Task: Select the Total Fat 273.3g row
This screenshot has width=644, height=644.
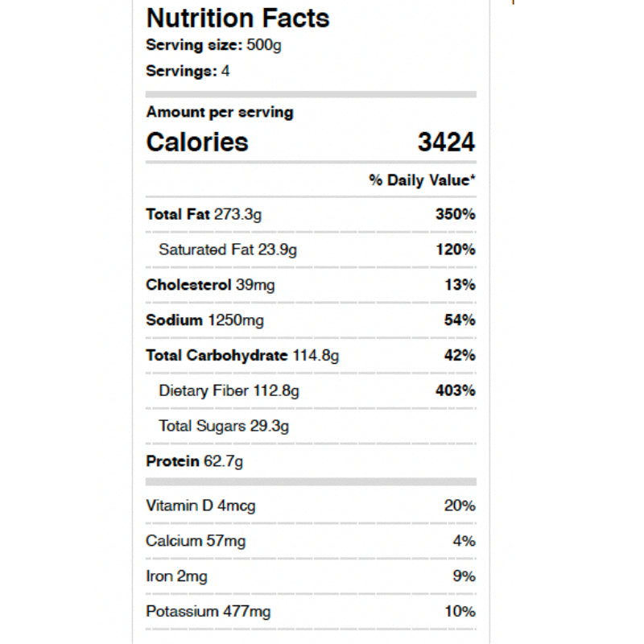Action: [204, 214]
